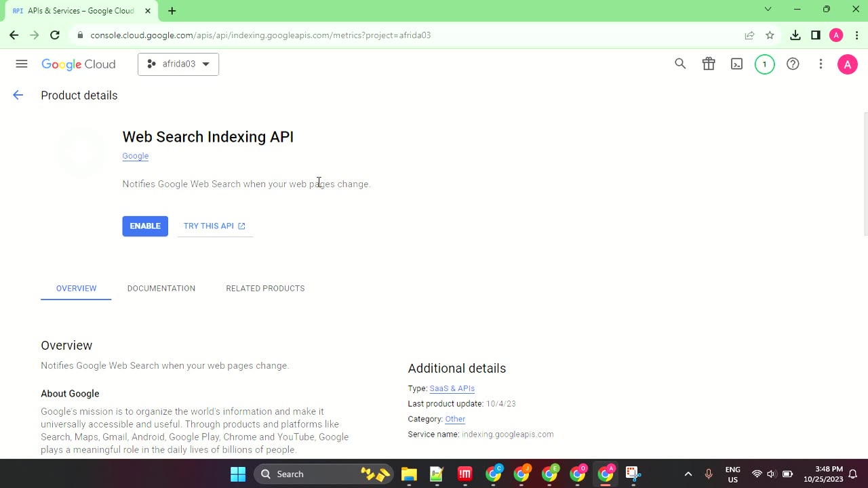This screenshot has height=488, width=868.
Task: Switch to the RELATED PRODUCTS tab
Action: [x=265, y=288]
